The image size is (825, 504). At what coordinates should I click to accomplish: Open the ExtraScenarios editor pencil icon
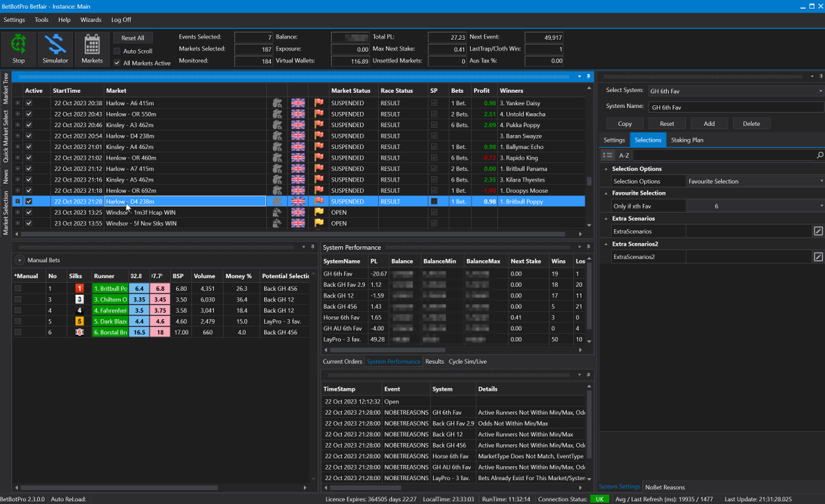[x=818, y=232]
